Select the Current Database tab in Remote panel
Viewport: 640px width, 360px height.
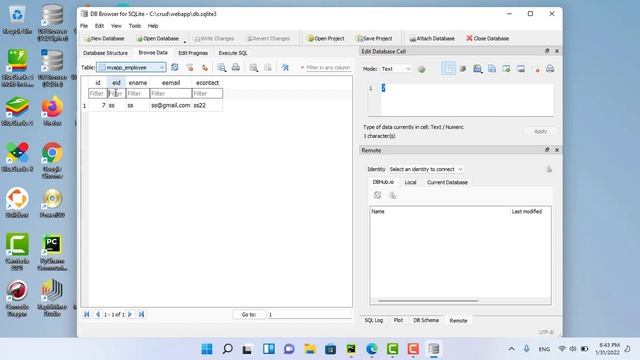click(447, 182)
